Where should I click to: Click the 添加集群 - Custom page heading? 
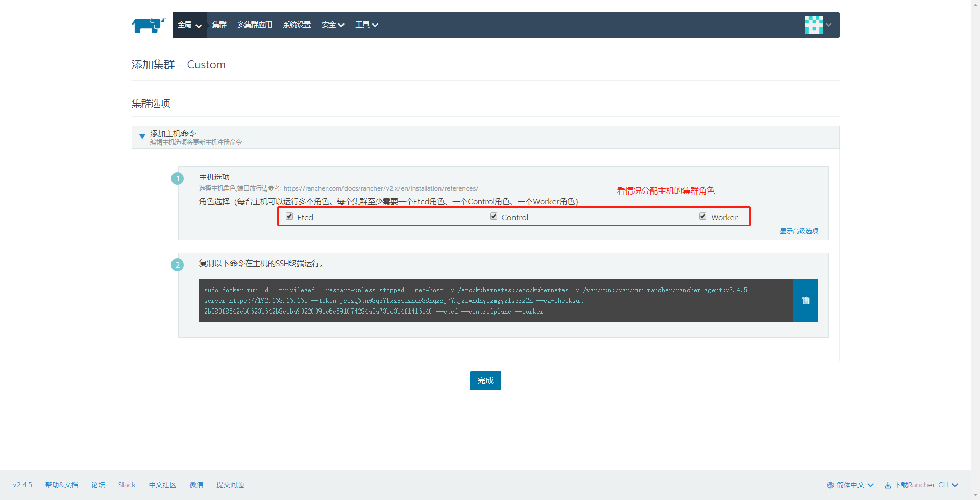coord(179,65)
